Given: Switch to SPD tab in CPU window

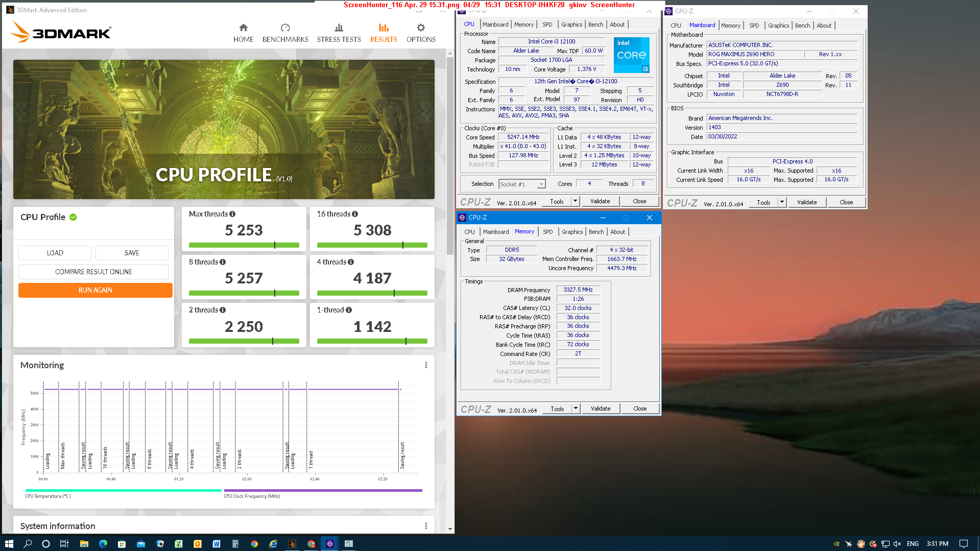Looking at the screenshot, I should (547, 25).
